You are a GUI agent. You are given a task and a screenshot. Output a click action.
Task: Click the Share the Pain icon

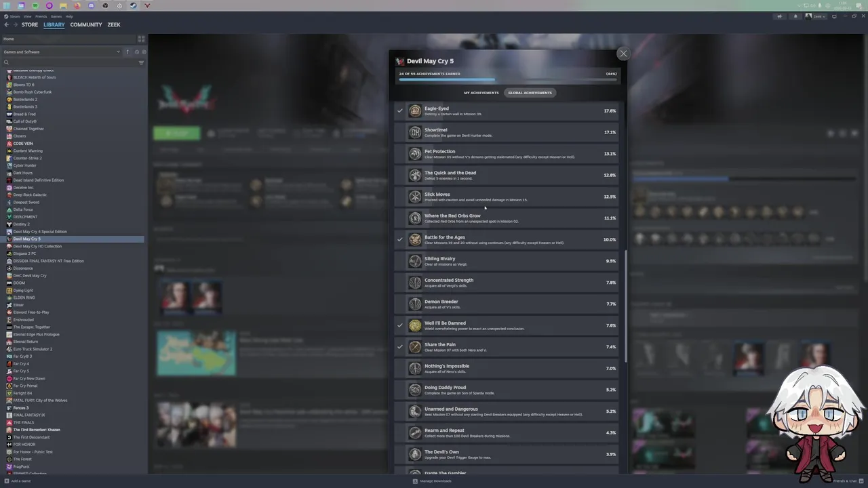(415, 347)
